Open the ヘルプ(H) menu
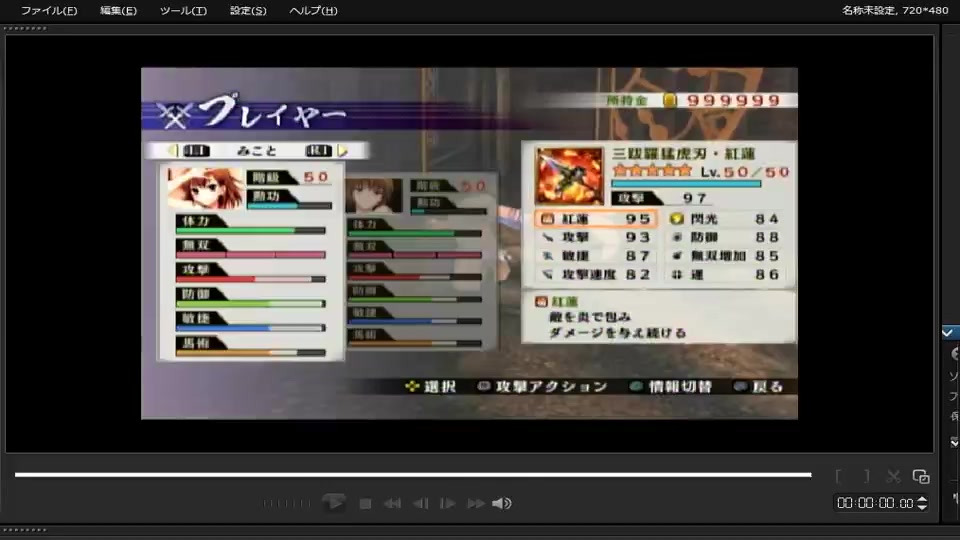 click(x=313, y=10)
